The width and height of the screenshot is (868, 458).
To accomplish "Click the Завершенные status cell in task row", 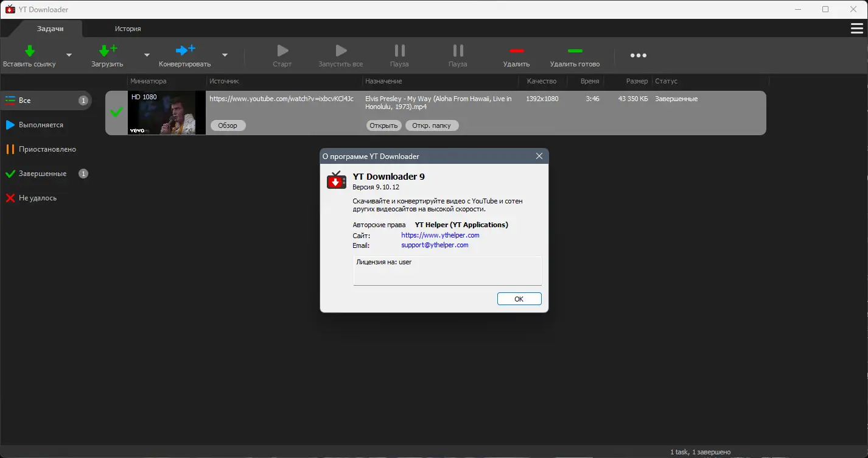I will click(676, 99).
